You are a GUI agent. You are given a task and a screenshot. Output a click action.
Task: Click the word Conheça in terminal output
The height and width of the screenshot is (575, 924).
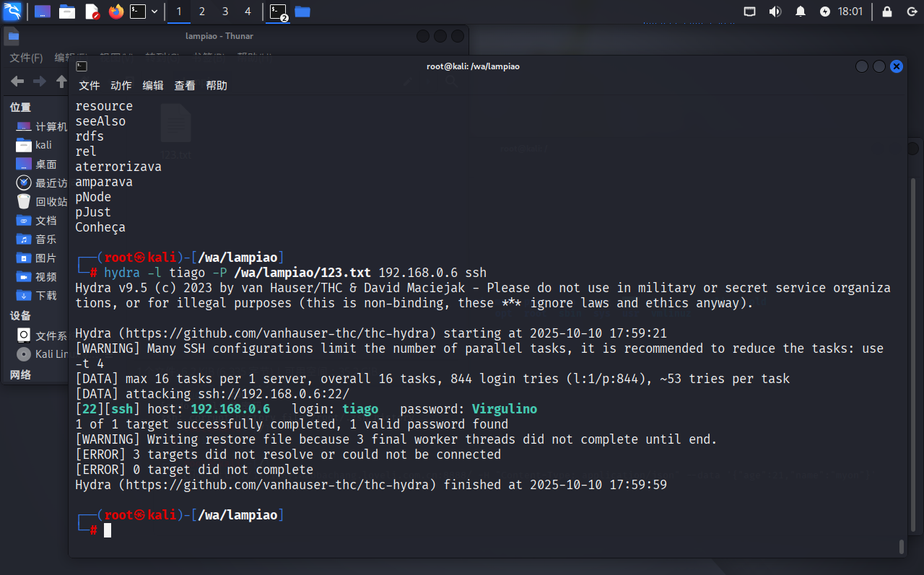(x=100, y=227)
